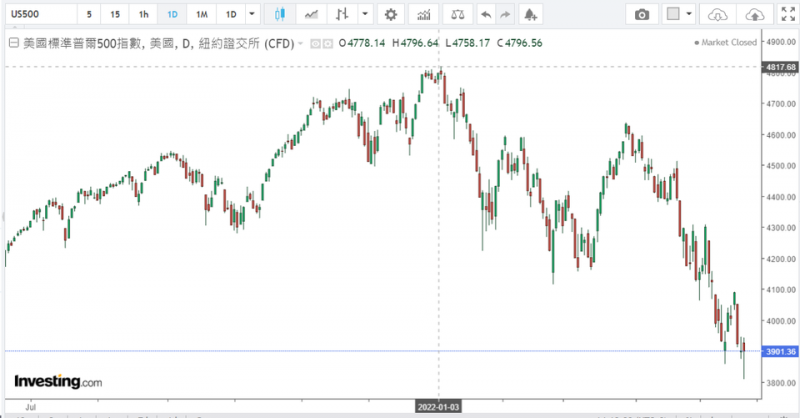Expand the layout square dropdown arrow

tap(690, 15)
